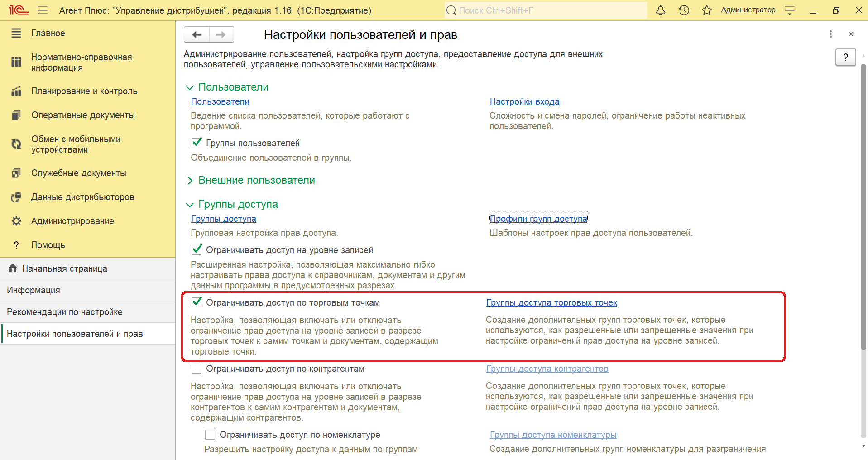This screenshot has height=460, width=868.
Task: Open Администрирование section
Action: [x=72, y=221]
